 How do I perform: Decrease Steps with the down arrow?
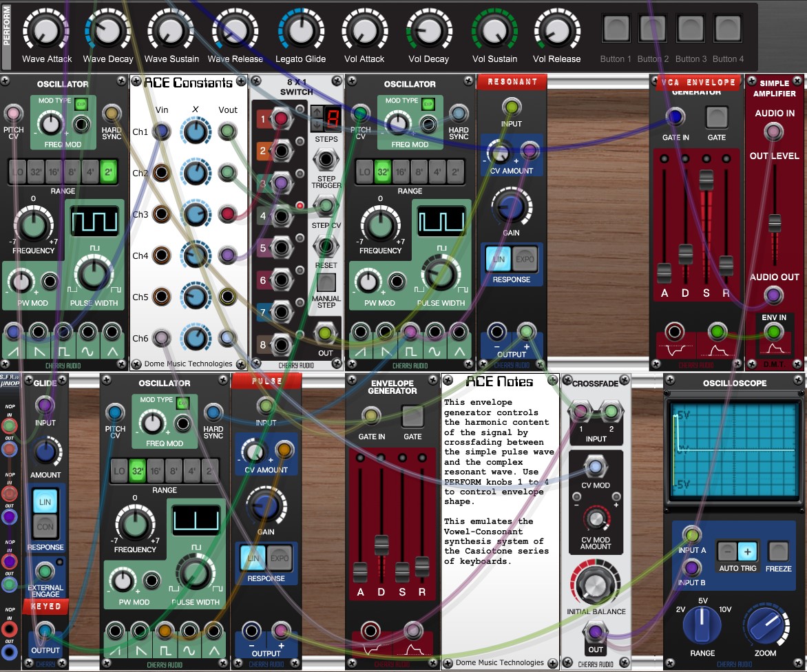(317, 125)
